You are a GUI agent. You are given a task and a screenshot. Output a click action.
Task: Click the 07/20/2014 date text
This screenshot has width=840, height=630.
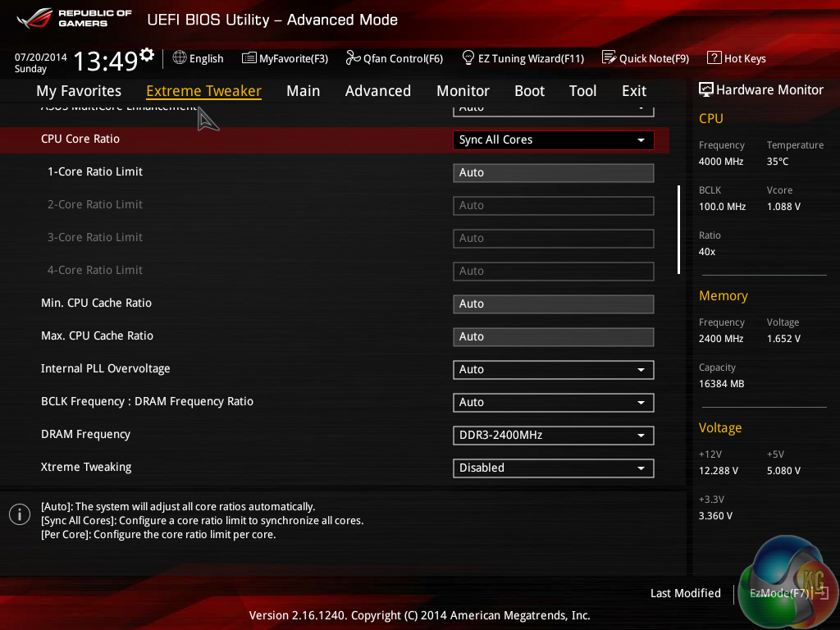tap(41, 57)
